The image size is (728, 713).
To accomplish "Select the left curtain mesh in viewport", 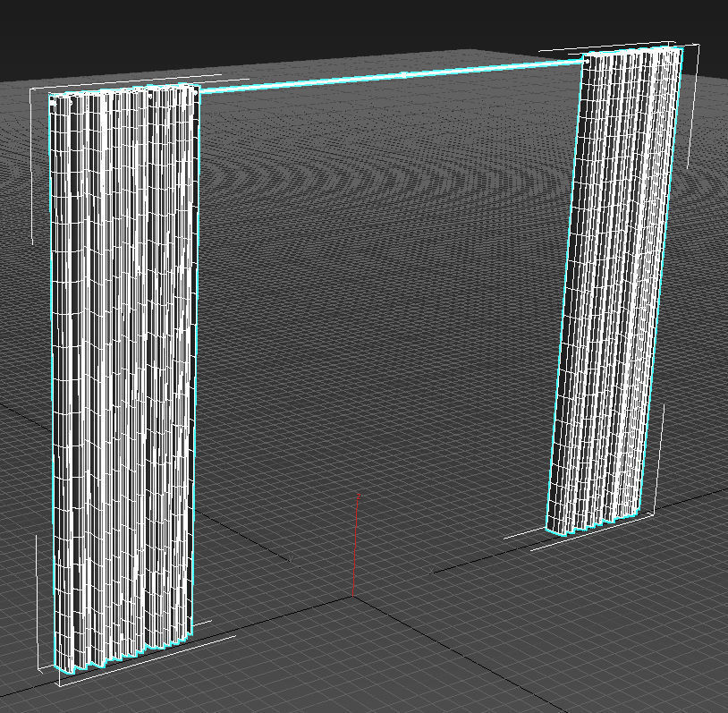I will 124,377.
